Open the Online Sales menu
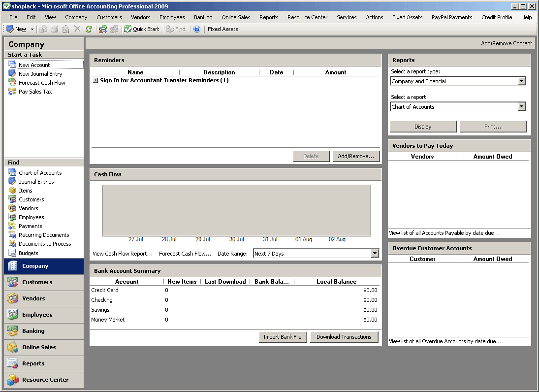The width and height of the screenshot is (539, 392). pos(236,17)
